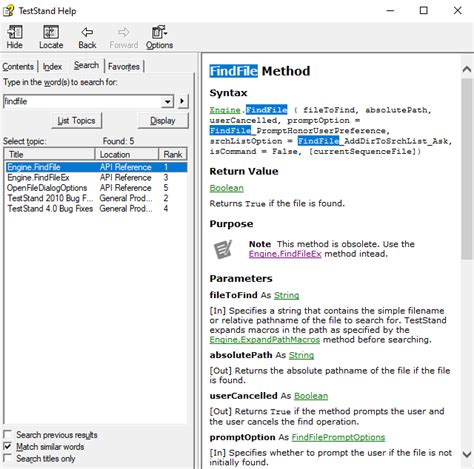Screen dimensions: 474x469
Task: Maximize the TestStand Help window
Action: click(x=424, y=11)
